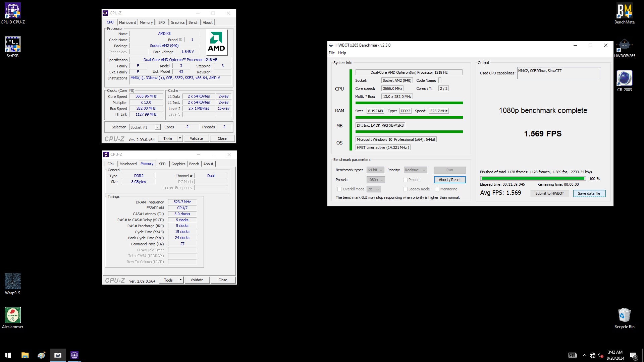This screenshot has width=644, height=362.
Task: Open the Socket #1 selection dropdown
Action: pyautogui.click(x=145, y=127)
